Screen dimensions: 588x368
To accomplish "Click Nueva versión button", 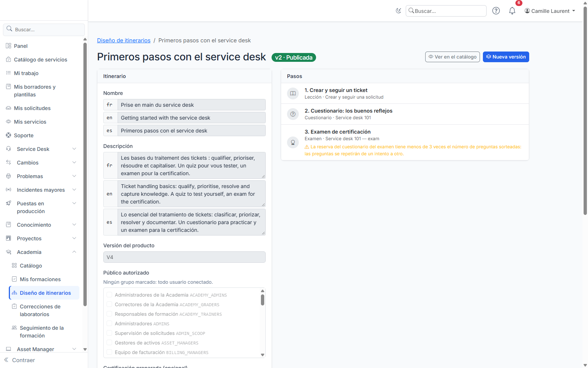I will pos(506,57).
